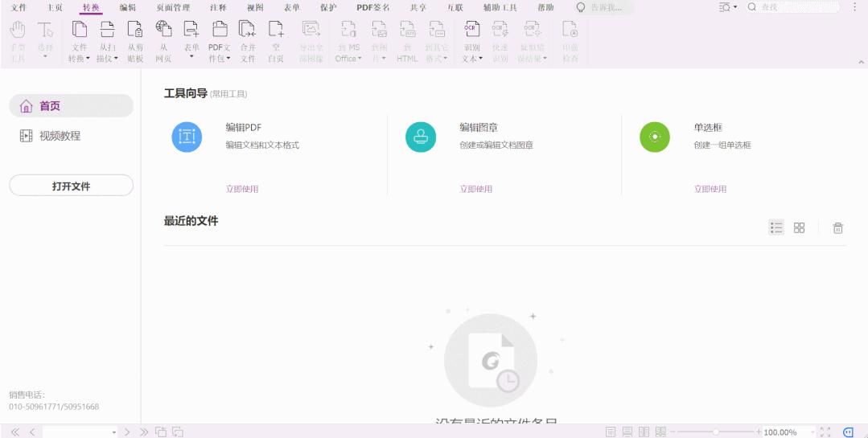Click the 从网页 web page icon
This screenshot has height=438, width=868.
pos(164,29)
